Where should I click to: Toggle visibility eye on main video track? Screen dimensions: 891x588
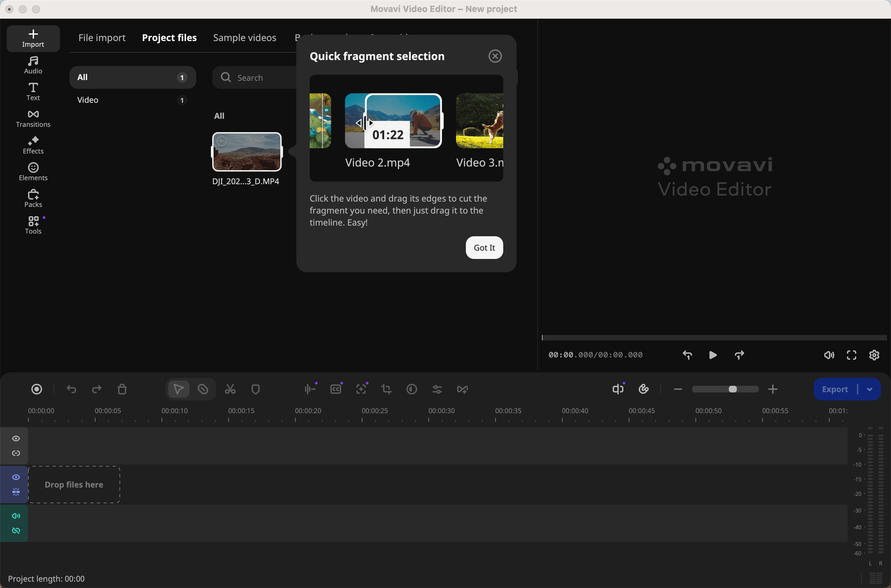coord(16,477)
